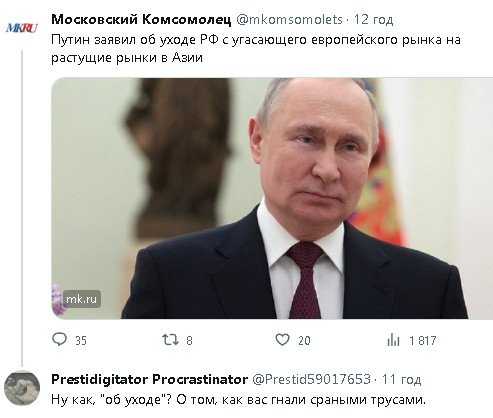Open view analytics bar chart icon
The height and width of the screenshot is (418, 493).
[393, 340]
